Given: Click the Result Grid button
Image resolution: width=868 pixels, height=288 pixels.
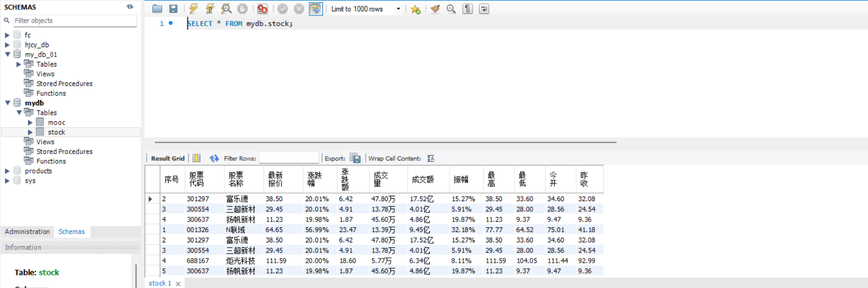Looking at the screenshot, I should [167, 158].
